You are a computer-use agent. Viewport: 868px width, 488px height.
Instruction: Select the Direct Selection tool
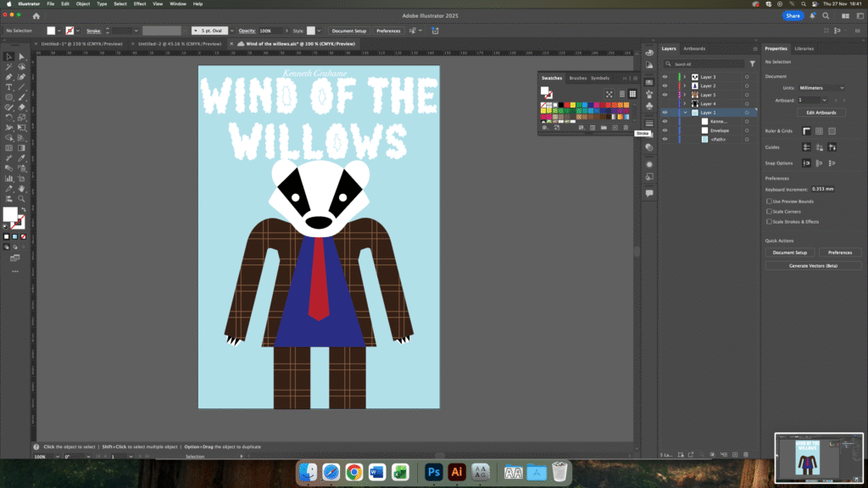[x=21, y=56]
